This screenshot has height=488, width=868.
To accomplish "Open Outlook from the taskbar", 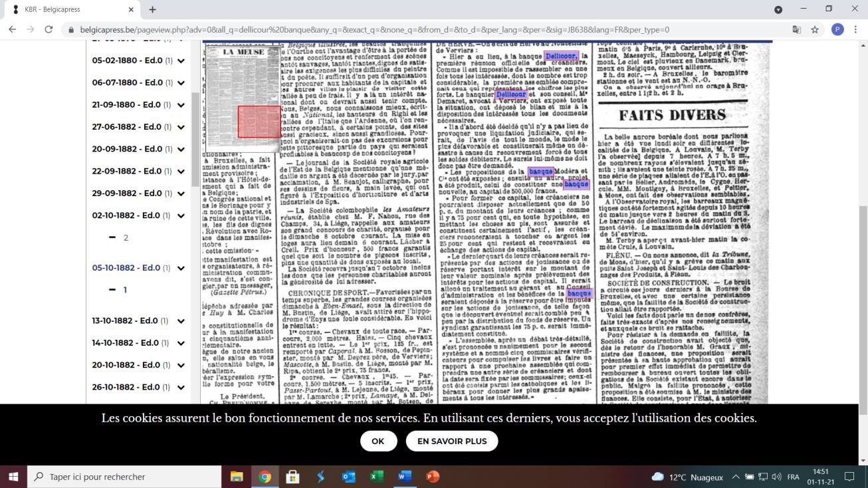I will pos(348,477).
